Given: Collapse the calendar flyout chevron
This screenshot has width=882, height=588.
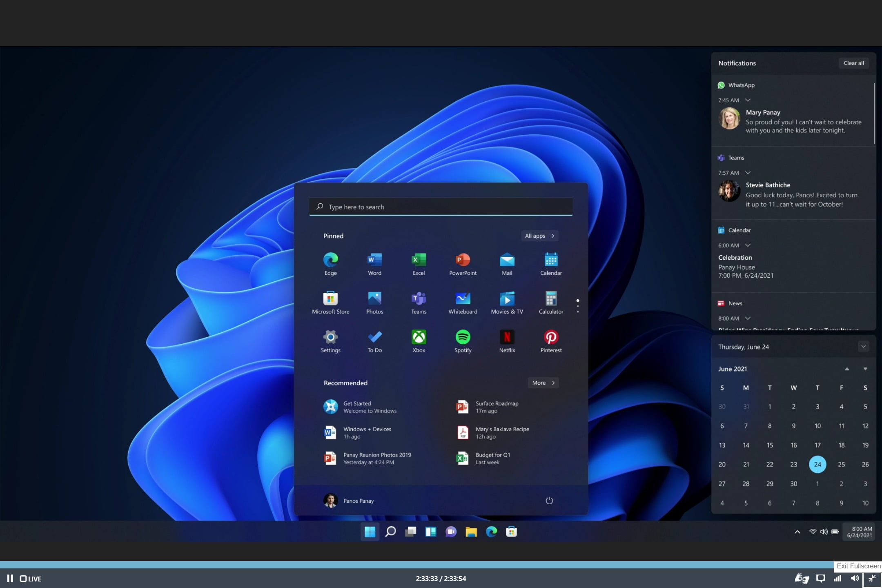Looking at the screenshot, I should [863, 347].
